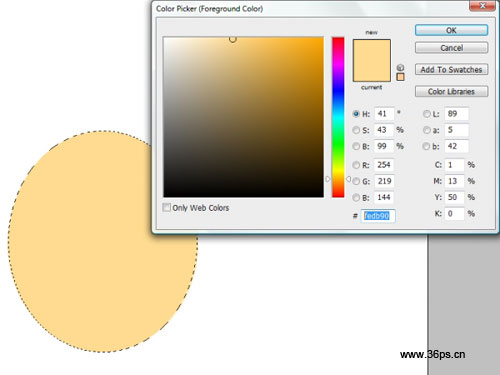The width and height of the screenshot is (500, 375).
Task: Open Color Libraries
Action: click(x=451, y=91)
